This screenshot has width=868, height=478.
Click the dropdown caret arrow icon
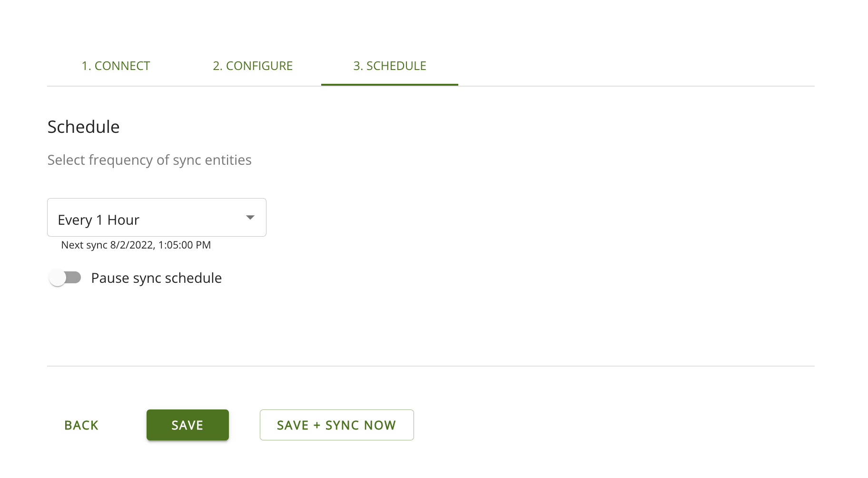[250, 218]
